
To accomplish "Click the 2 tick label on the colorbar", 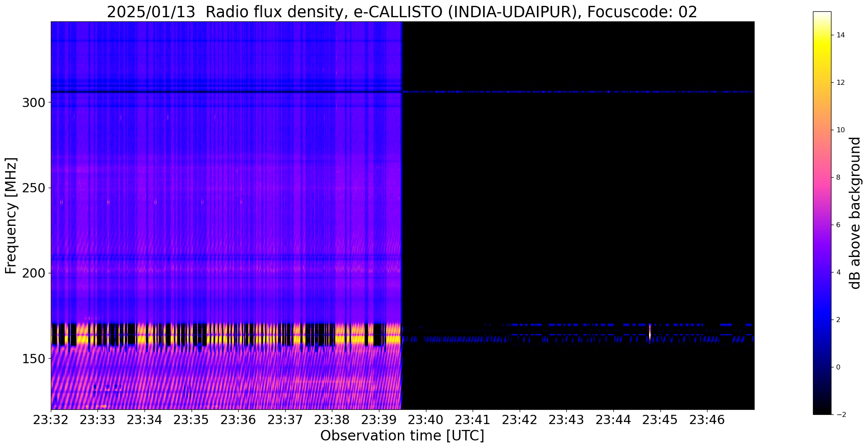I will pyautogui.click(x=838, y=320).
